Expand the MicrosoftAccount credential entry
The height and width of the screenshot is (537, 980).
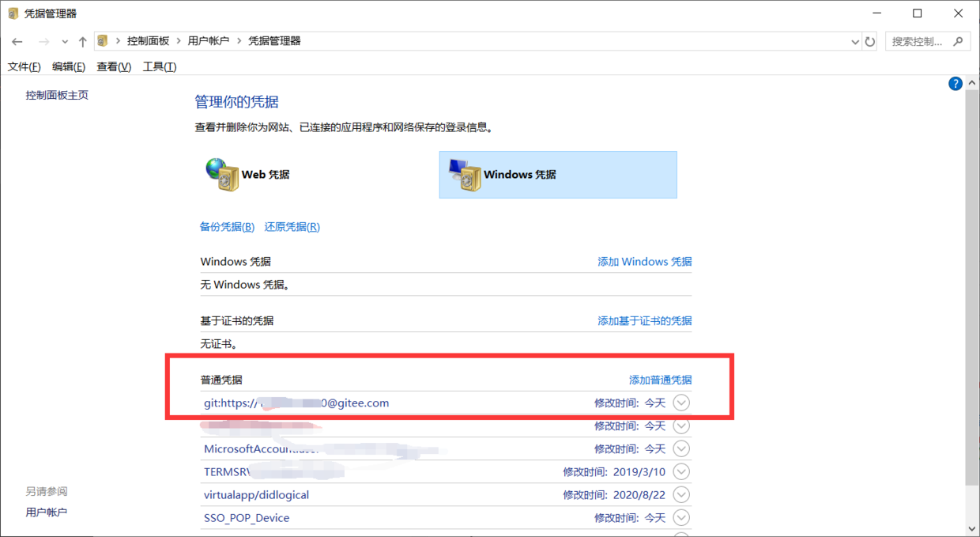pos(681,448)
